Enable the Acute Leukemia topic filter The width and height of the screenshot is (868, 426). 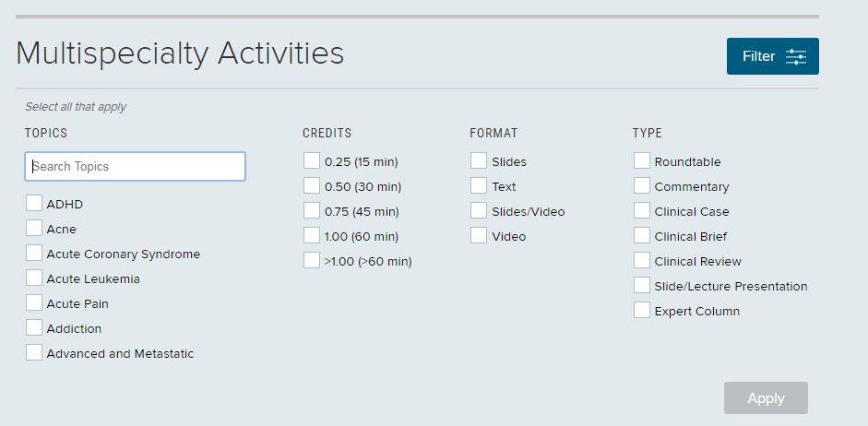pyautogui.click(x=34, y=278)
